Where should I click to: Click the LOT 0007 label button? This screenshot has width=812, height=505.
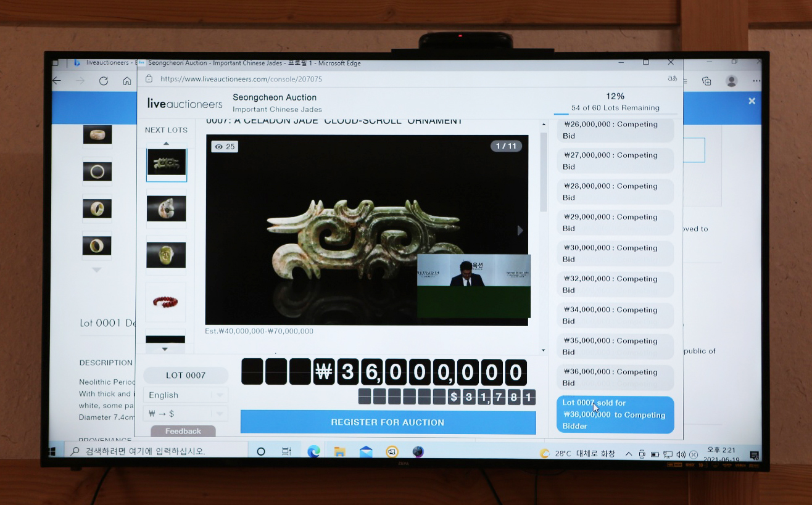pos(186,375)
